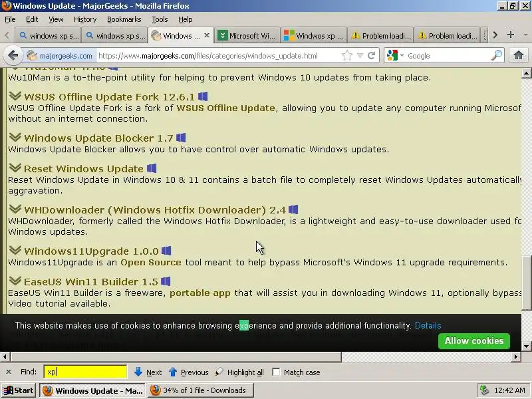Screen dimensions: 532x399
Task: Click the Google search input field
Action: pos(448,56)
